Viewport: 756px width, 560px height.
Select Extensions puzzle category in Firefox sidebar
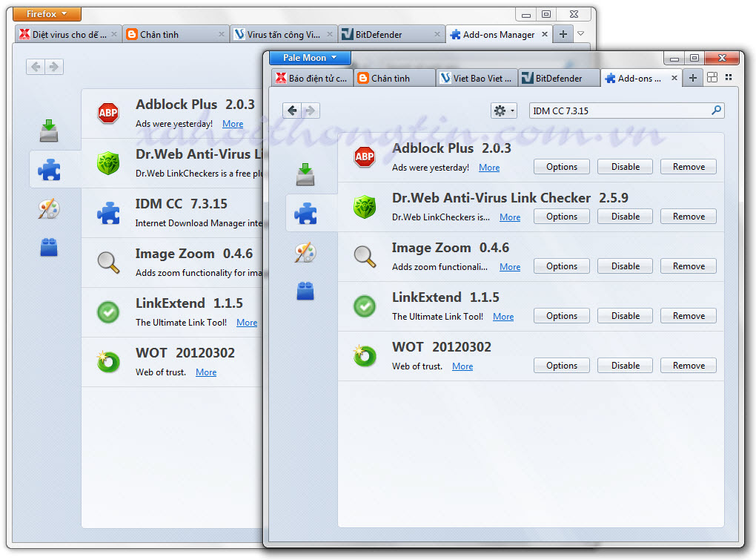(x=49, y=169)
